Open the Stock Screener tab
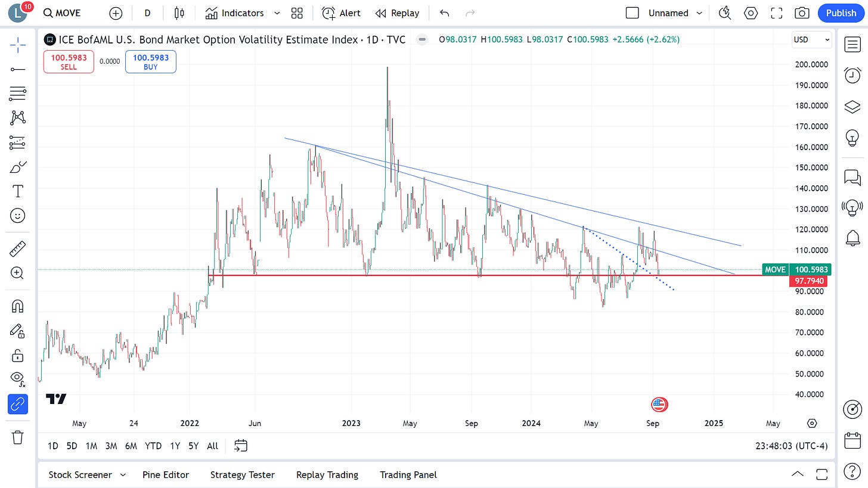 (80, 475)
